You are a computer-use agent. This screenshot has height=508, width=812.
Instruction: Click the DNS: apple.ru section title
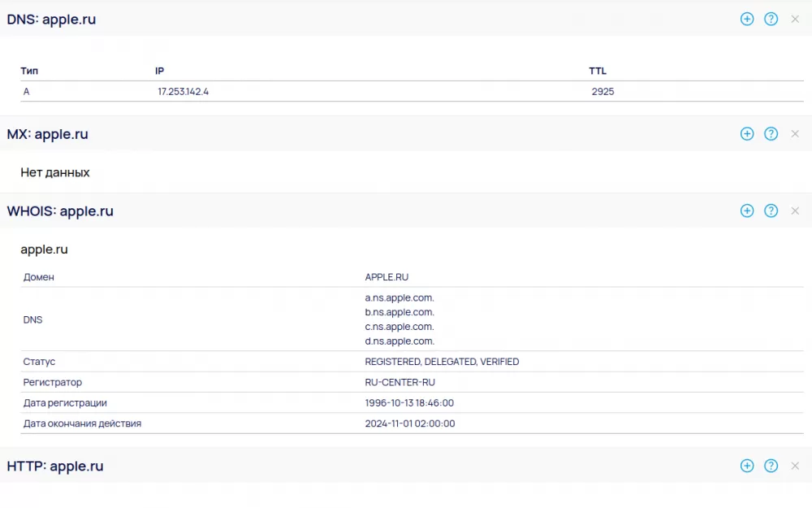pos(51,20)
